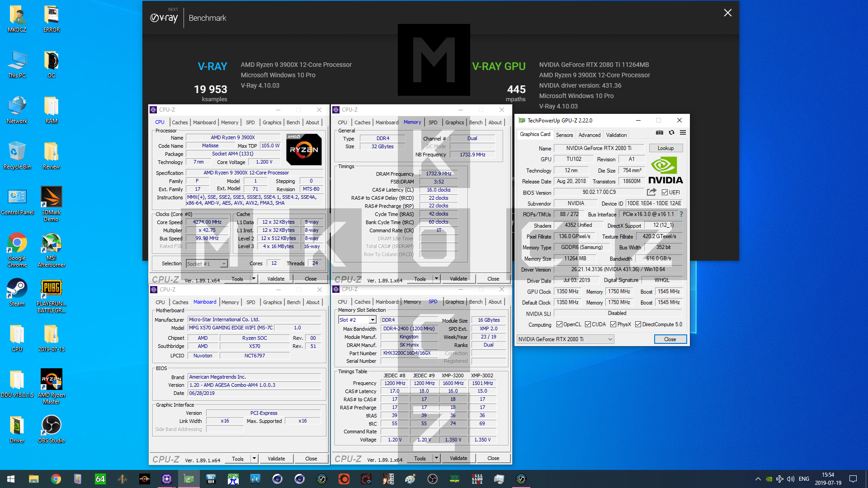Open the ERROR folder on desktop
Image resolution: width=868 pixels, height=488 pixels.
point(52,19)
